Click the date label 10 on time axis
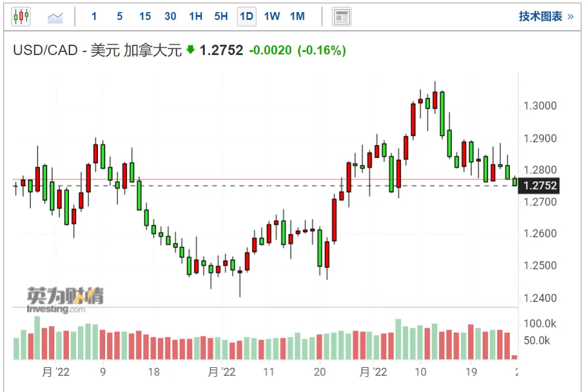Image resolution: width=586 pixels, height=392 pixels. tap(420, 372)
